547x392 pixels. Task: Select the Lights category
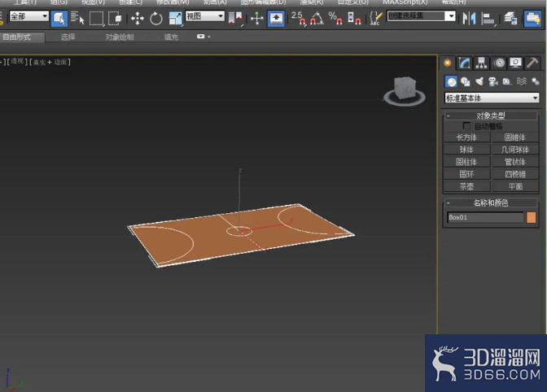pos(479,82)
